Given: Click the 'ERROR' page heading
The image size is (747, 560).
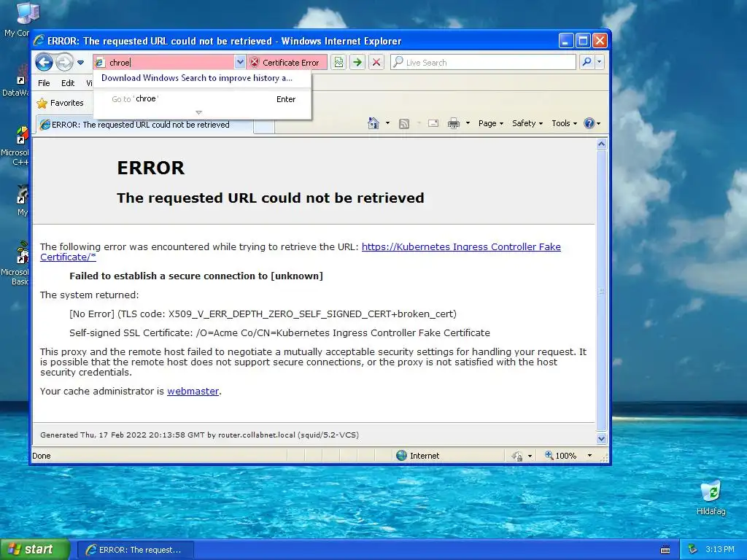Looking at the screenshot, I should point(150,168).
